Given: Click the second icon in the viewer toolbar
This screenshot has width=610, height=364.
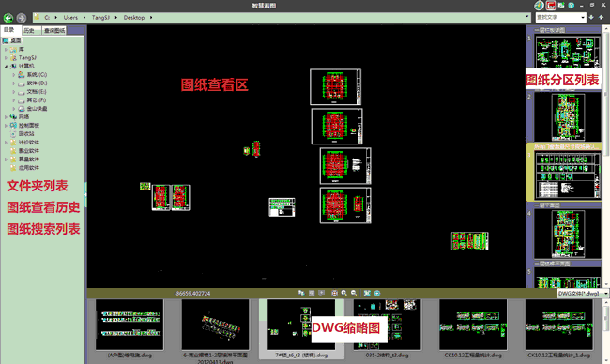Looking at the screenshot, I should click(312, 293).
